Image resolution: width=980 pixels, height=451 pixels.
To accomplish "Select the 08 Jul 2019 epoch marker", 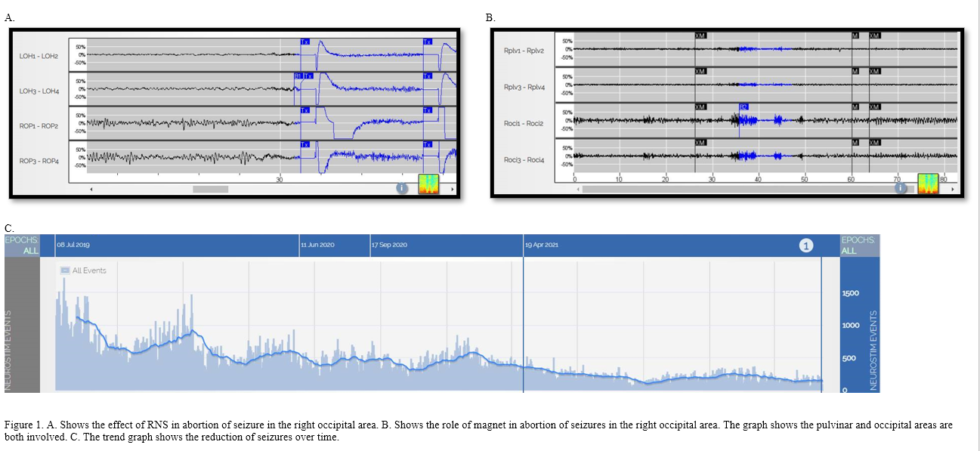I will pos(73,246).
